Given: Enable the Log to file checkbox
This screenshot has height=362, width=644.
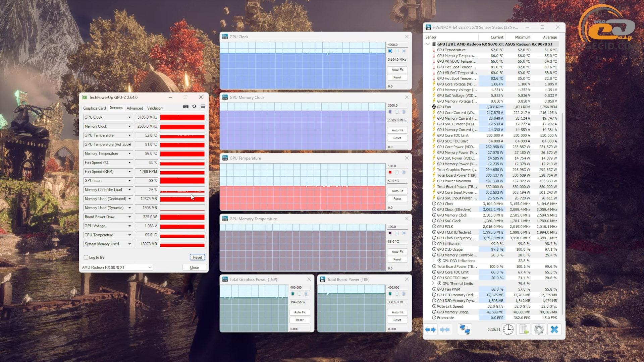Looking at the screenshot, I should click(x=86, y=257).
